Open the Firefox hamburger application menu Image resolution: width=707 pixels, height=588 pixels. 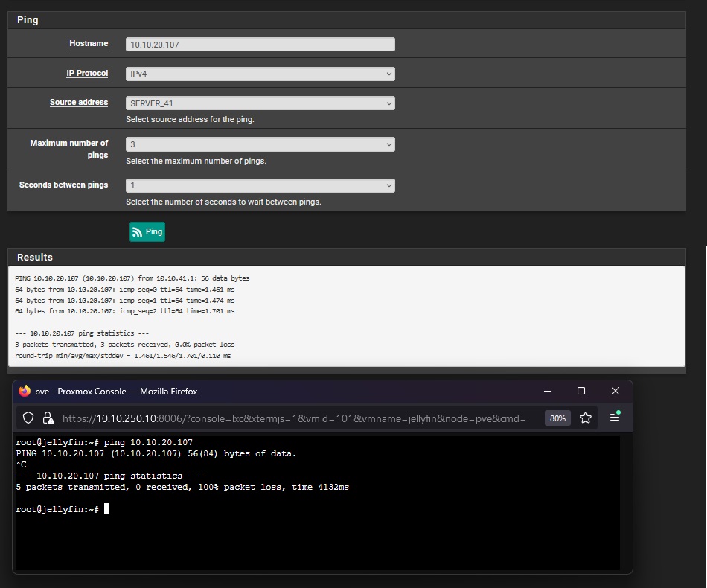tap(615, 418)
